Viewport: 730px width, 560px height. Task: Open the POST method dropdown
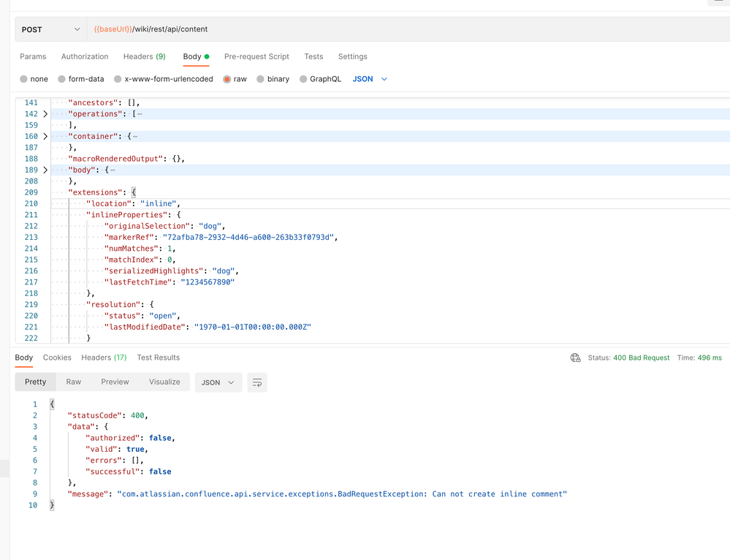click(50, 29)
